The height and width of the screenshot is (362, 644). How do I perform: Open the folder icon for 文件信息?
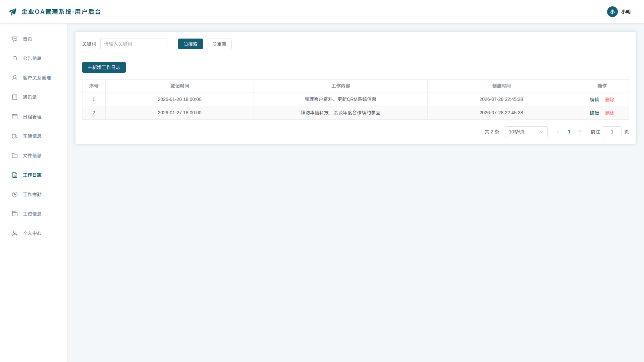15,156
